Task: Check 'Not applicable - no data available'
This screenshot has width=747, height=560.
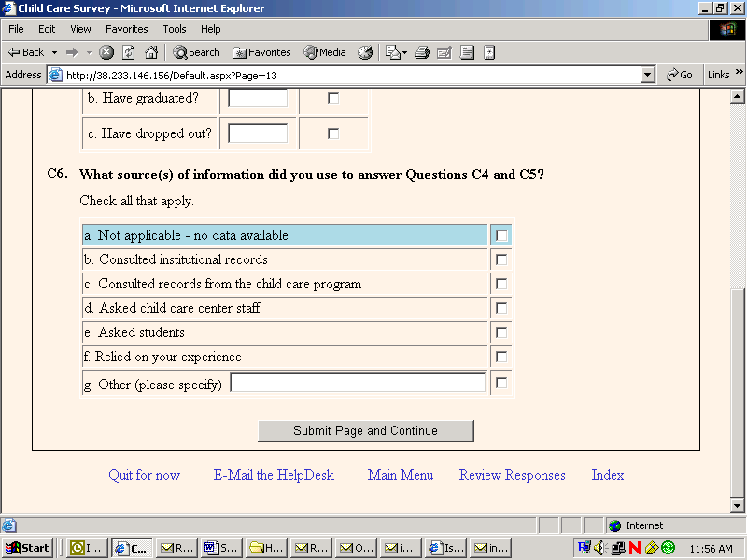Action: [x=501, y=235]
